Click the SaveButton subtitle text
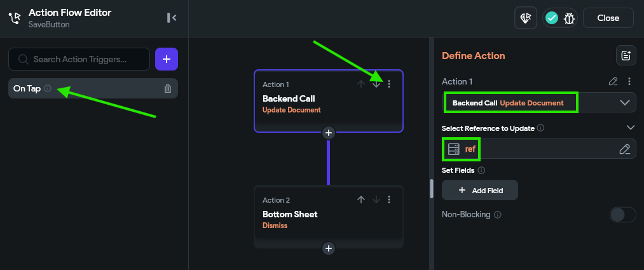Image resolution: width=644 pixels, height=270 pixels. (49, 25)
